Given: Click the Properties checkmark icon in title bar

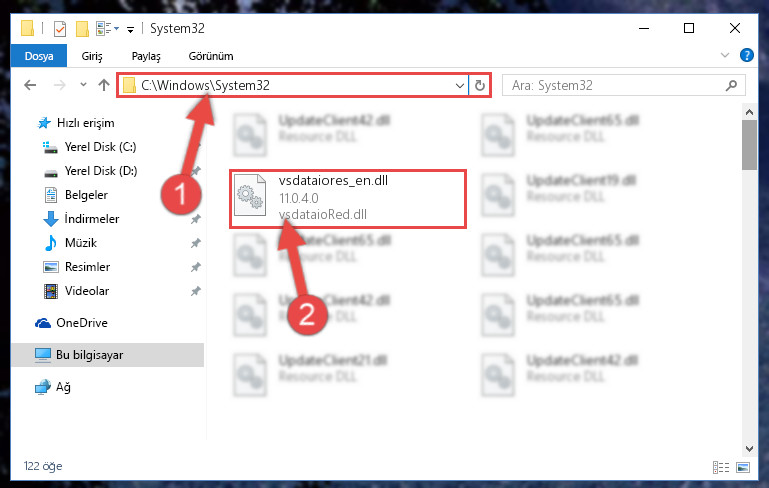Looking at the screenshot, I should point(60,29).
